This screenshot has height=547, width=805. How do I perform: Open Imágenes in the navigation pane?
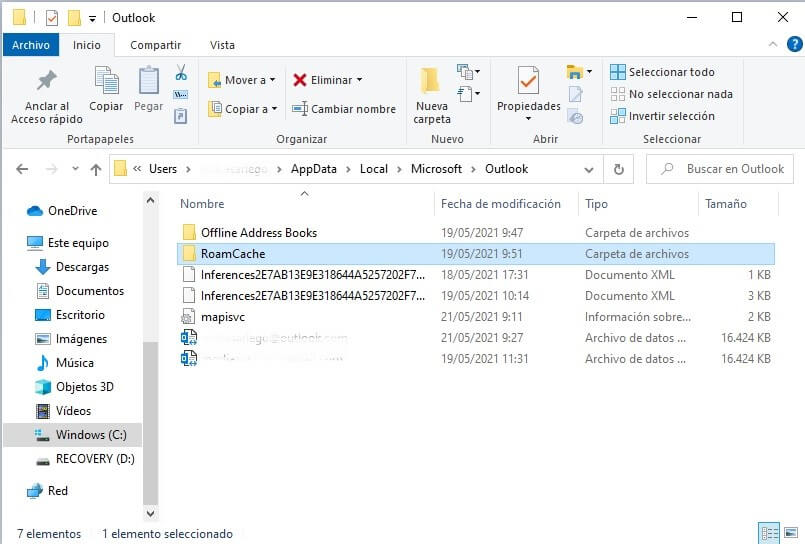pyautogui.click(x=71, y=339)
